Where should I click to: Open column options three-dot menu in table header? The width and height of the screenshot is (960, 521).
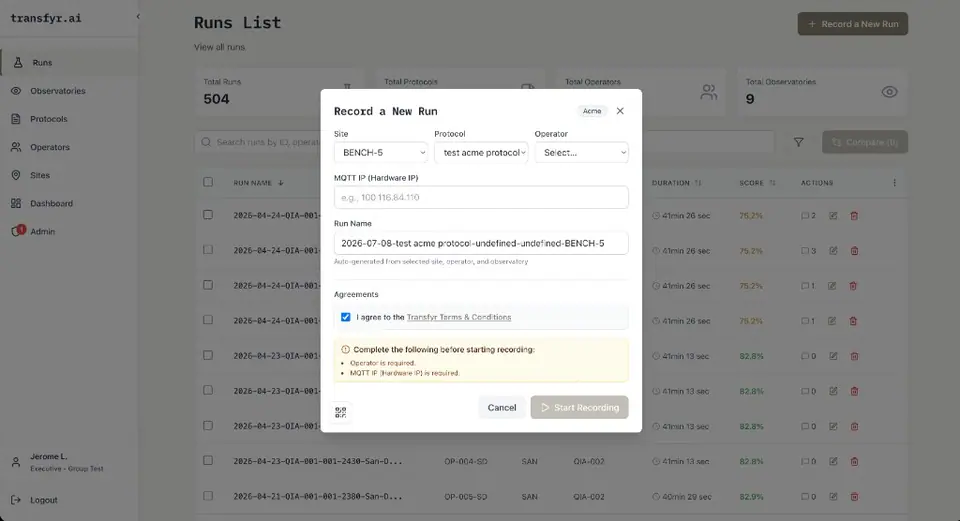894,182
